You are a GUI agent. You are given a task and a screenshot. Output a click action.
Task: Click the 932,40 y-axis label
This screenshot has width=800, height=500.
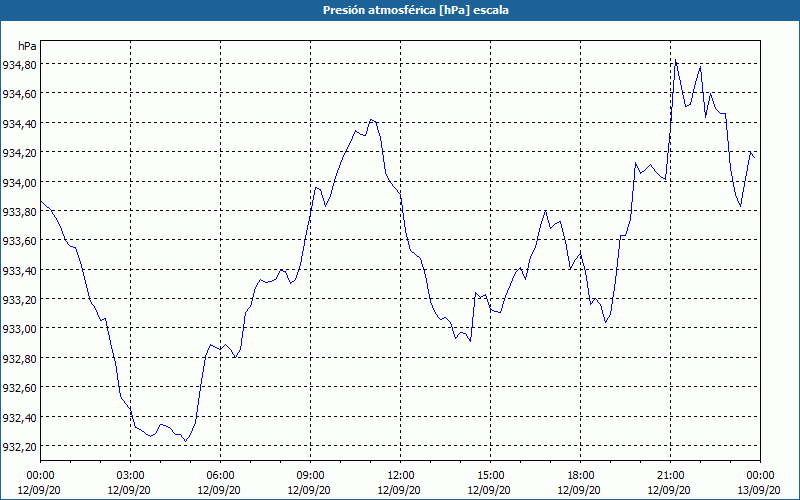pos(18,417)
